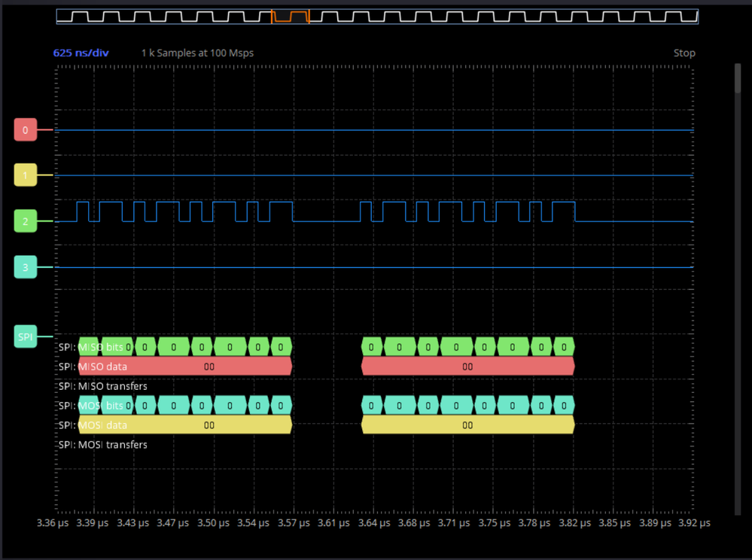Click the Stop acquisition status label
Viewport: 752px width, 560px height.
click(x=684, y=53)
